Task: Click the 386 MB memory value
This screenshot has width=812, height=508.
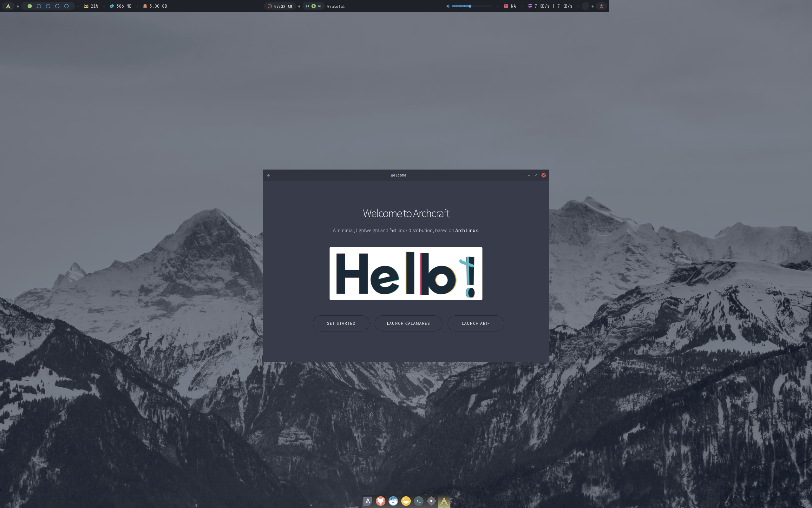Action: (x=124, y=6)
